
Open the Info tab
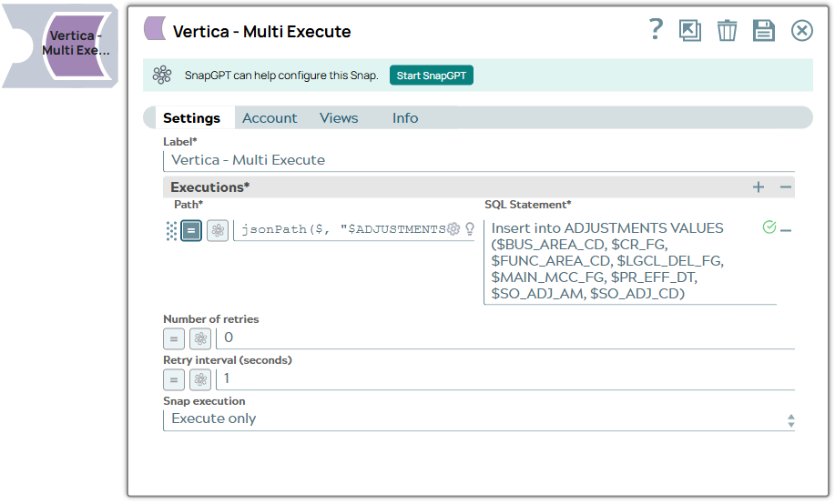pos(404,118)
